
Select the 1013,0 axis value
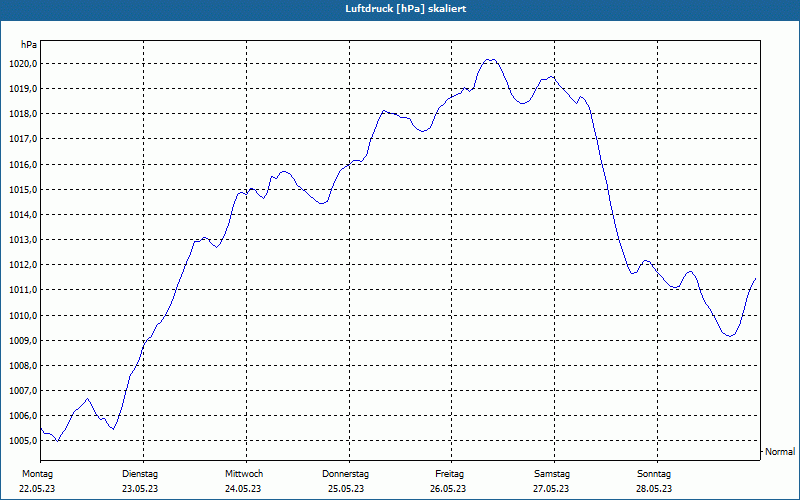click(23, 239)
